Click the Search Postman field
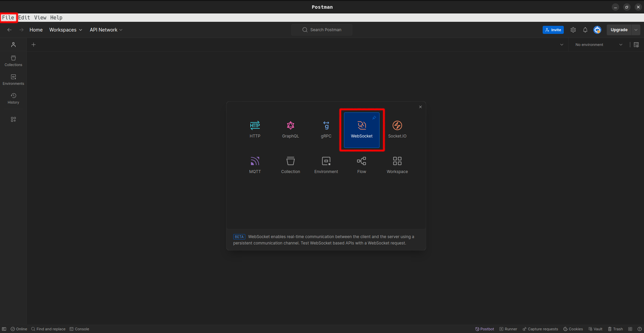 click(322, 30)
